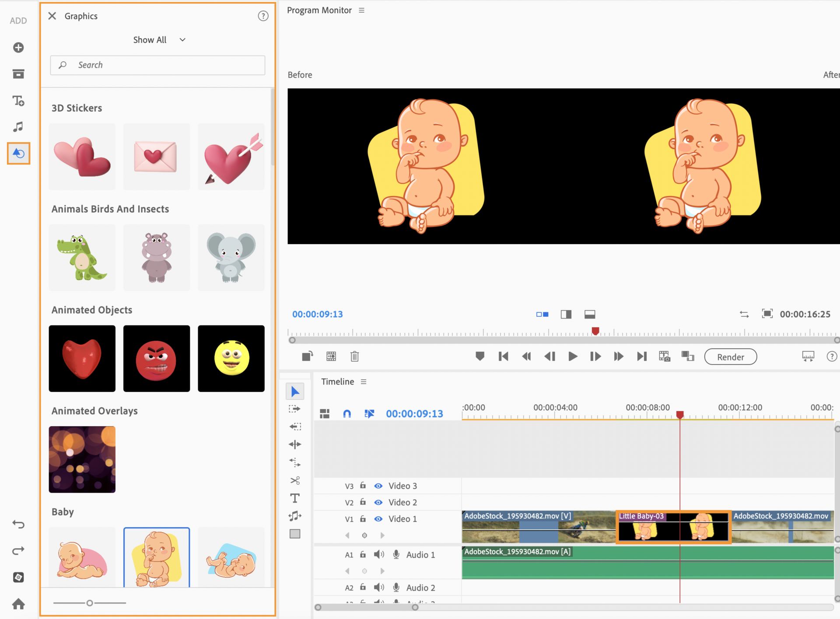Open the Program Monitor panel menu

point(361,10)
